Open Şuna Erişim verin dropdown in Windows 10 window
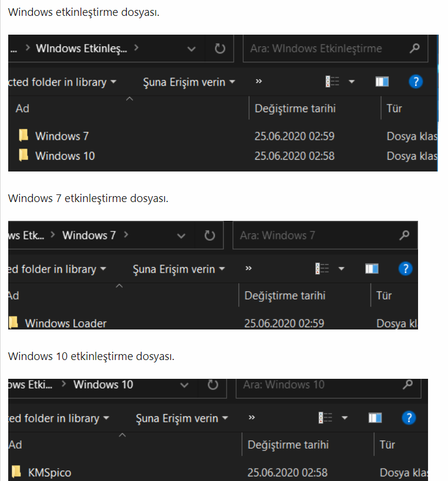The height and width of the screenshot is (481, 448). (182, 418)
